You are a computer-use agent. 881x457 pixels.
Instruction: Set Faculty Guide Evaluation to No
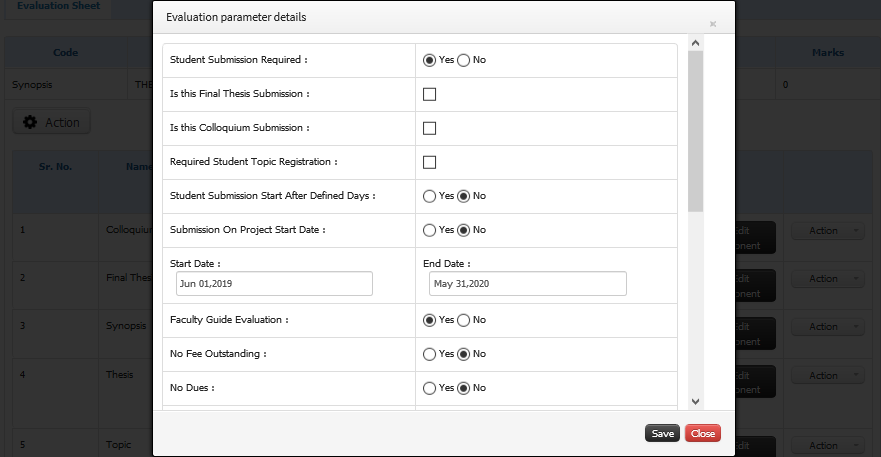tap(464, 320)
